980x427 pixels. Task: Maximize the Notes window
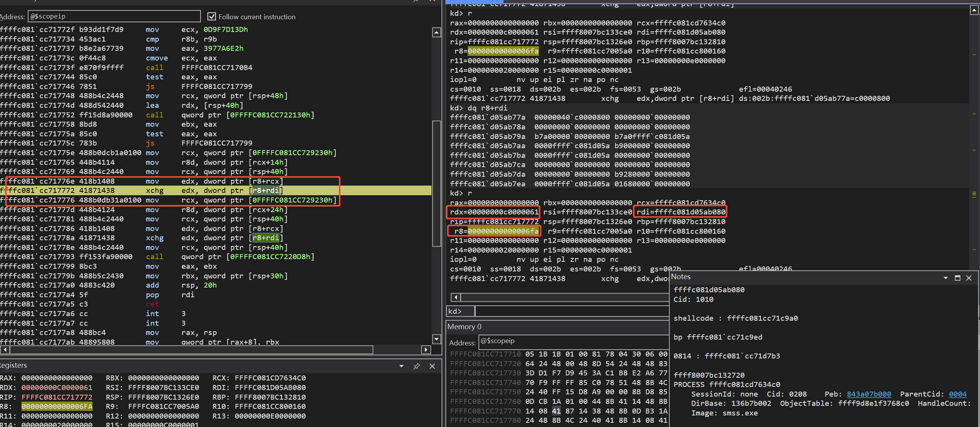coord(958,278)
